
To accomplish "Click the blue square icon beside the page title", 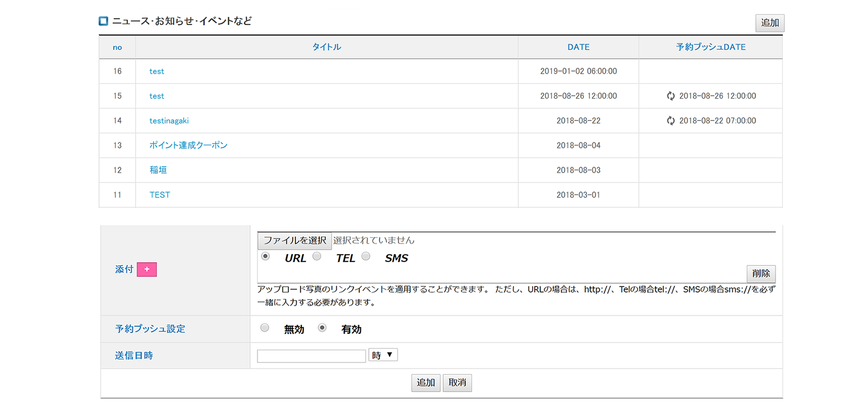I will 103,21.
